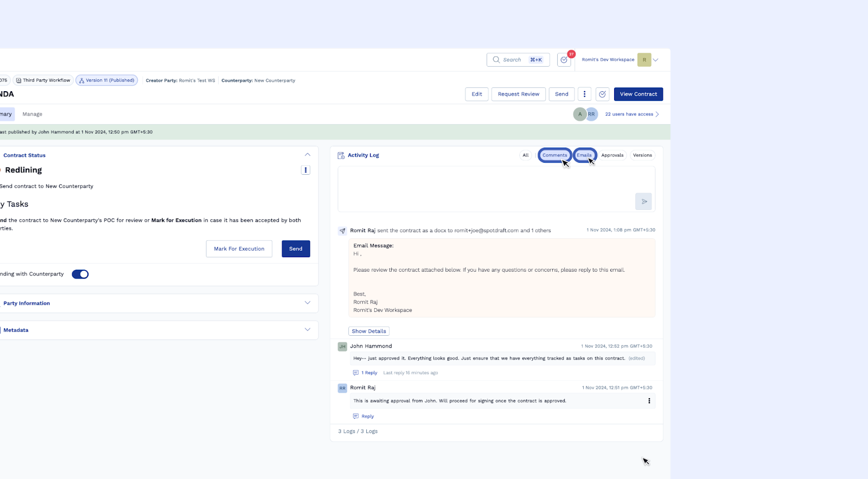Click the reply bubble icon under Romit Raj's comment
The width and height of the screenshot is (868, 479).
tap(356, 416)
